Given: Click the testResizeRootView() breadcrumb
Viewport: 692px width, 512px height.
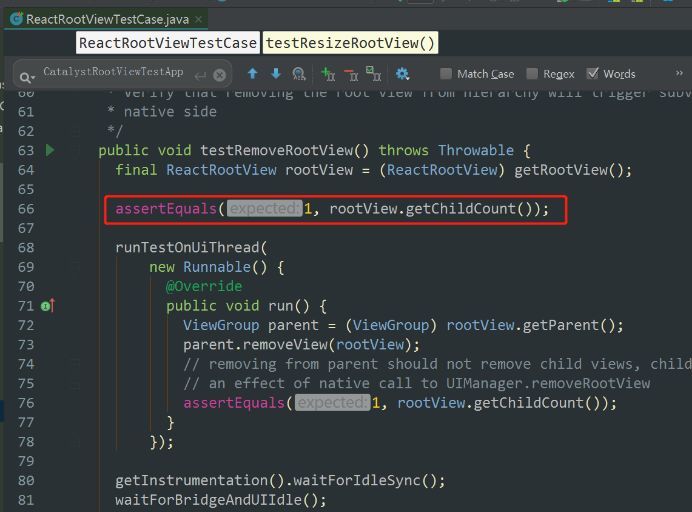Looking at the screenshot, I should click(x=350, y=43).
